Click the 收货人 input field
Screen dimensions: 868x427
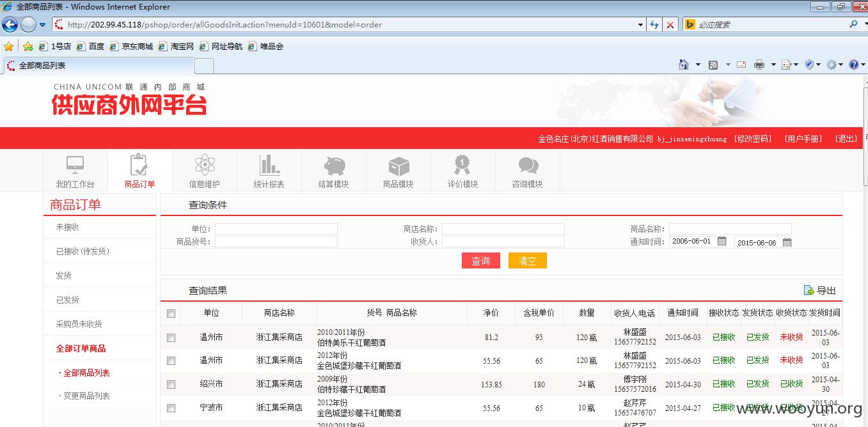click(503, 242)
